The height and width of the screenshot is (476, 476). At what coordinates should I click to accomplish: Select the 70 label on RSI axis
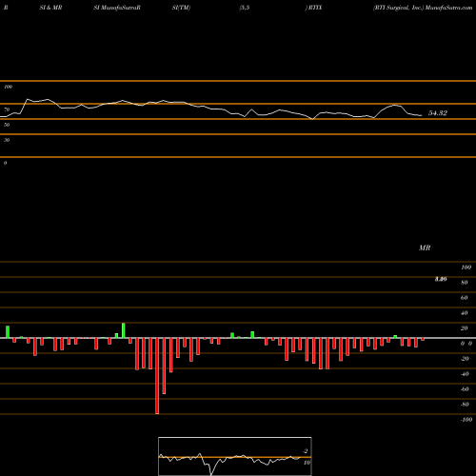tap(7, 109)
